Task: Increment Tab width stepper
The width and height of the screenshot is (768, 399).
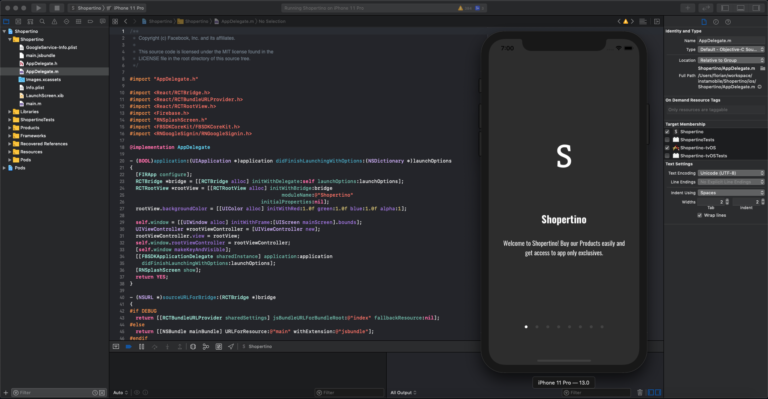Action: 727,200
